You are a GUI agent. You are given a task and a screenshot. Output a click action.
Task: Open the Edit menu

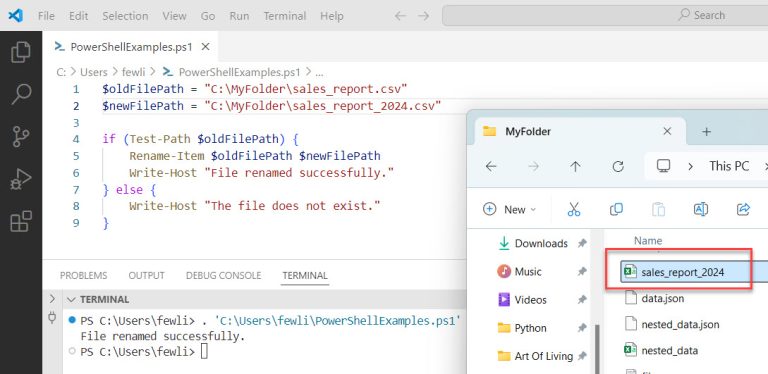pos(78,16)
